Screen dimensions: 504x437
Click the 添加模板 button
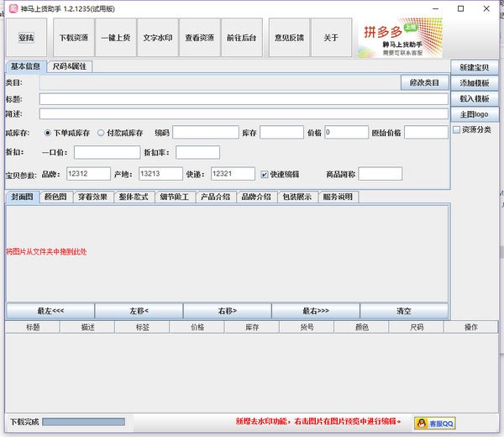(x=475, y=83)
